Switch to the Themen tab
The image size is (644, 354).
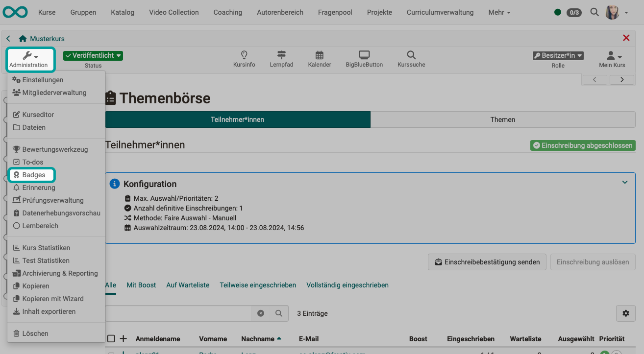point(502,119)
